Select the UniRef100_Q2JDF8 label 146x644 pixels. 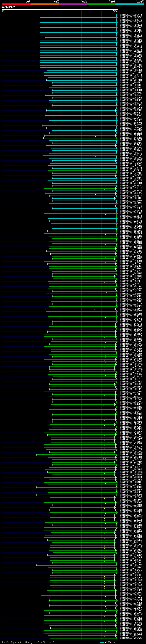click(x=131, y=135)
